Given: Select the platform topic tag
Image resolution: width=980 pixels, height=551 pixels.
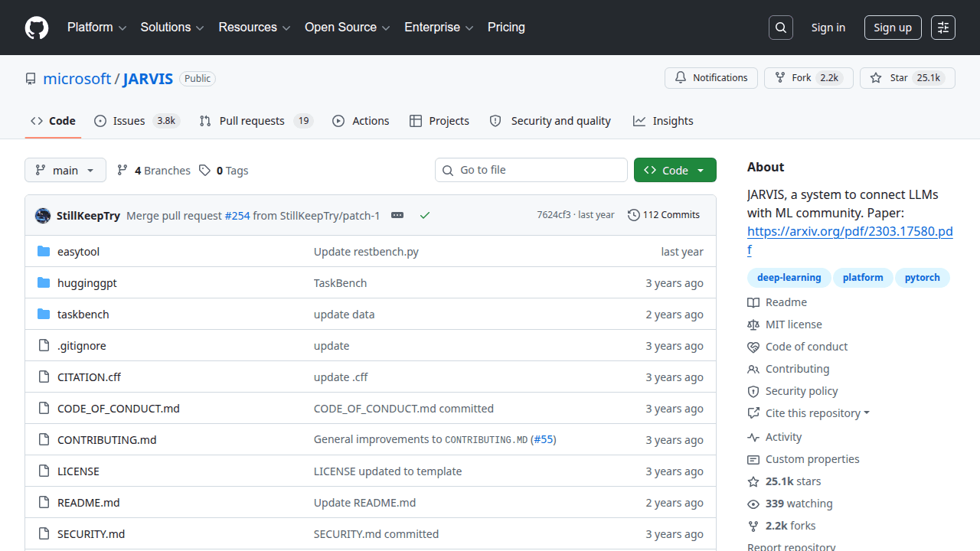Looking at the screenshot, I should pos(863,278).
